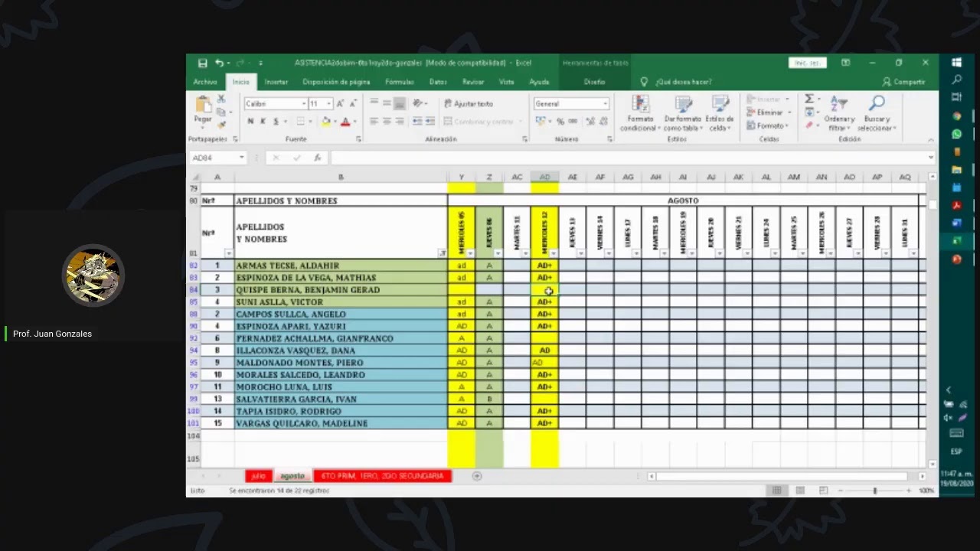Toggle underline formatting (S)
The height and width of the screenshot is (551, 980).
pyautogui.click(x=276, y=122)
